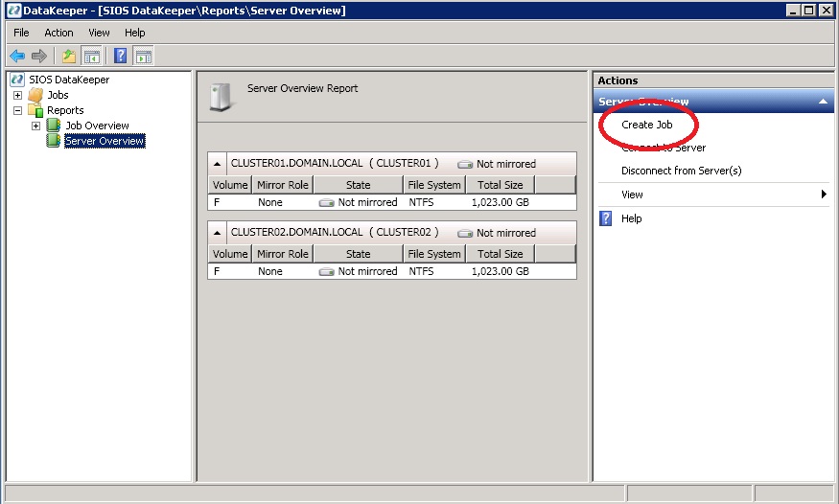The height and width of the screenshot is (504, 839).
Task: Click the Reports folder icon in tree
Action: 35,110
